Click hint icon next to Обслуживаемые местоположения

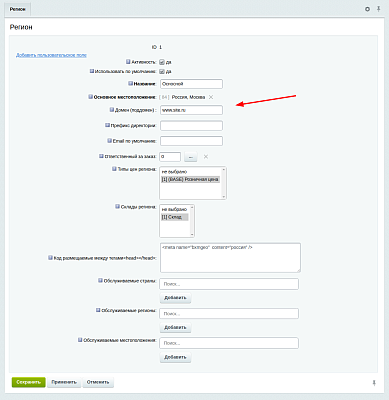[80, 340]
